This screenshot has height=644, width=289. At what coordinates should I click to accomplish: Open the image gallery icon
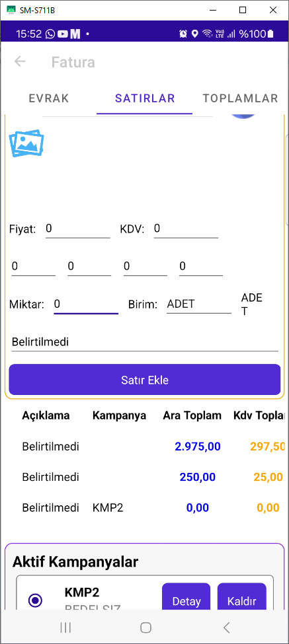26,143
